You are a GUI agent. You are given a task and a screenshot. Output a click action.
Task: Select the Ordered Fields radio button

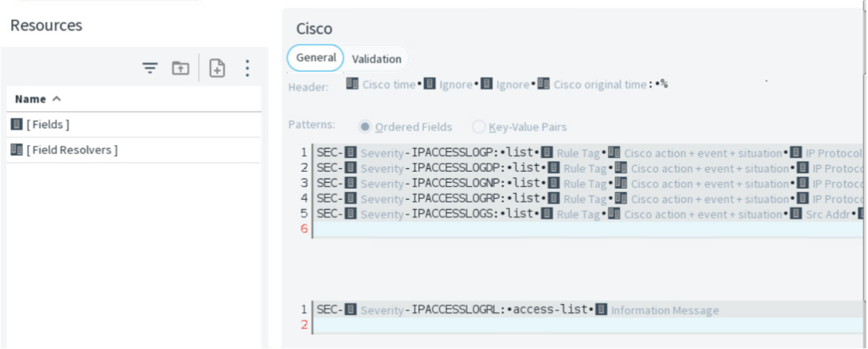365,127
